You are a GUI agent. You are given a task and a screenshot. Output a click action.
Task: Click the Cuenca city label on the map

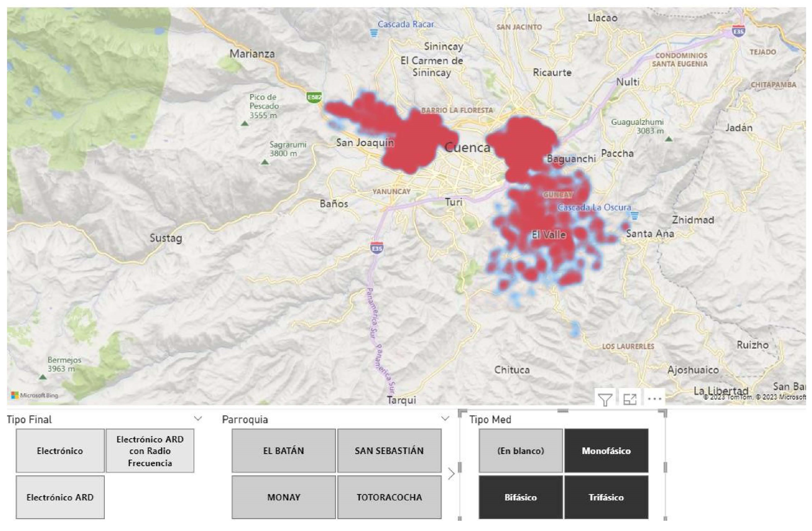pos(467,147)
